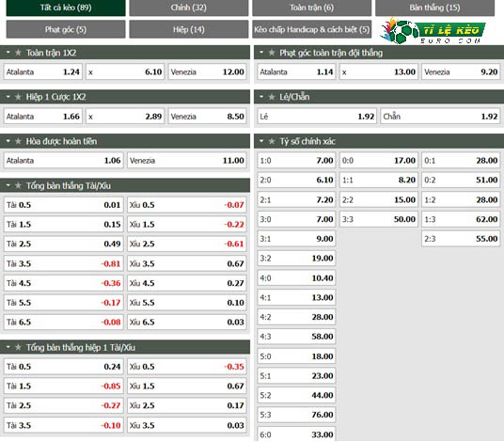Collapse Tổng bàn thắng hiệp 1 Tài/Xỉu arrow
504x442 pixels.
click(x=8, y=347)
